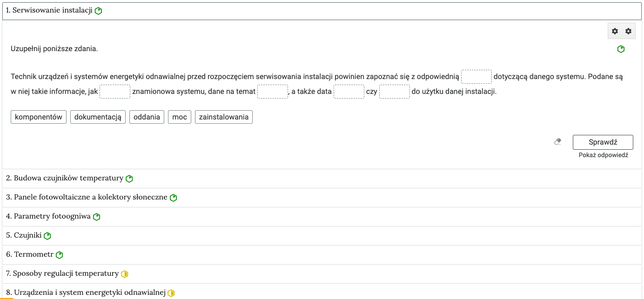
Task: Expand section 8 Urządzenia i system energetyki odnawialnej
Action: point(86,292)
